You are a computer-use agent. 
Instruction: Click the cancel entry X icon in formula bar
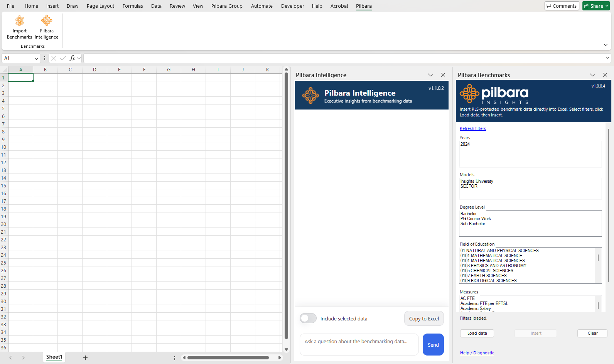click(54, 58)
